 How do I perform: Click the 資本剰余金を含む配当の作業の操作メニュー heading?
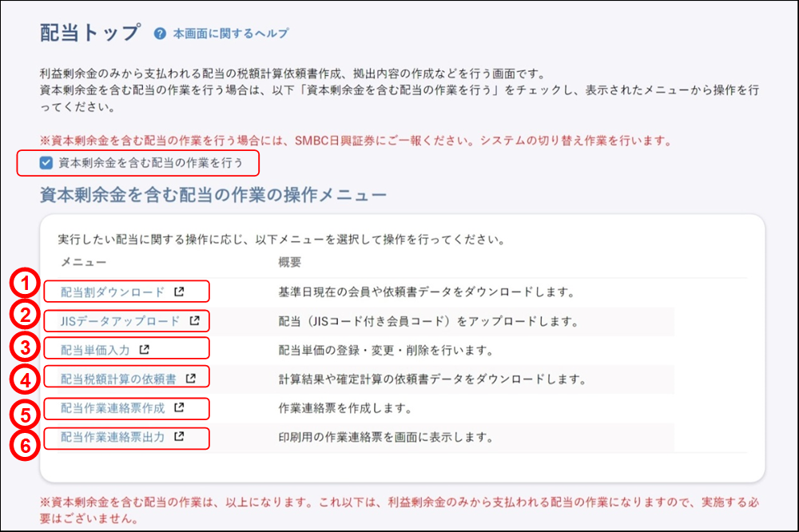click(x=213, y=195)
